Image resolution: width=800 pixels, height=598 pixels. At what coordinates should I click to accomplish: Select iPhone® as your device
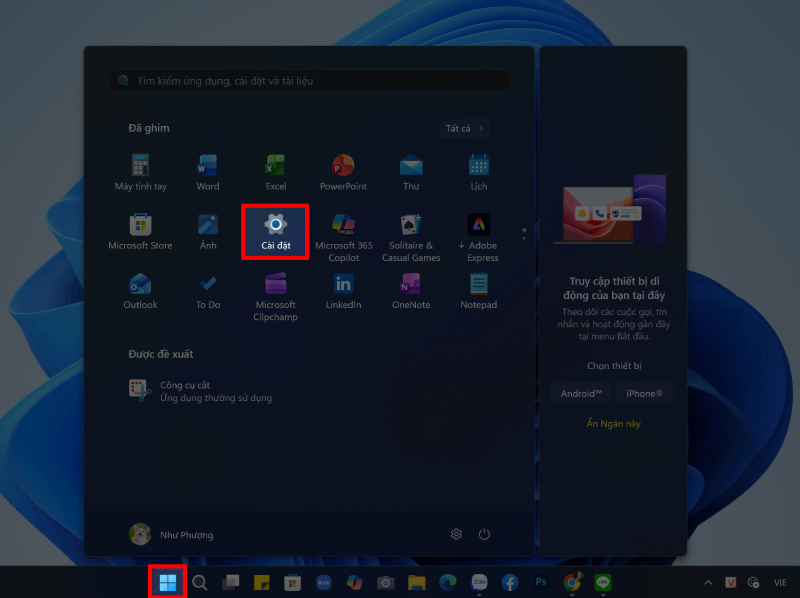point(644,393)
